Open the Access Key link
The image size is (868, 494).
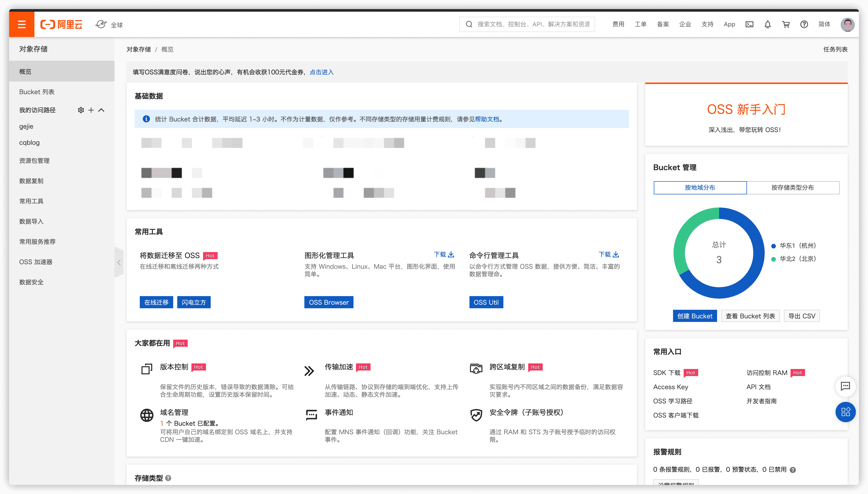[670, 387]
